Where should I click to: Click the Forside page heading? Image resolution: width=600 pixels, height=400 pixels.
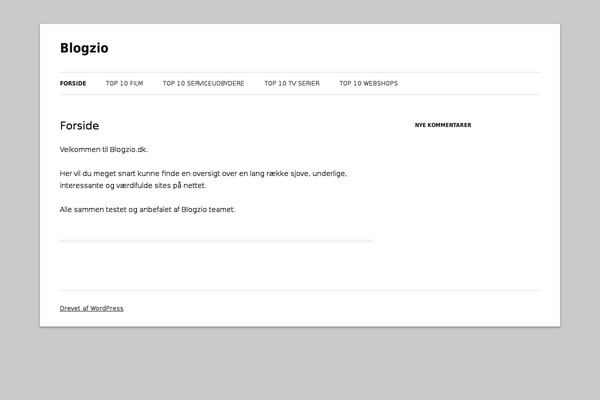pos(79,126)
